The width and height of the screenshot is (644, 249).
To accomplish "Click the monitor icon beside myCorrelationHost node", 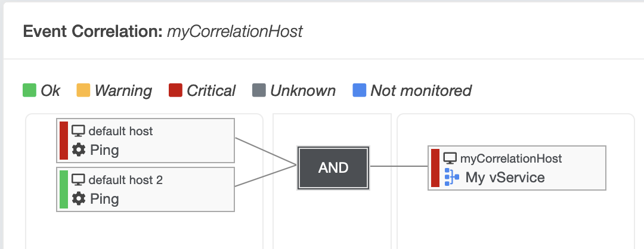I will click(450, 158).
